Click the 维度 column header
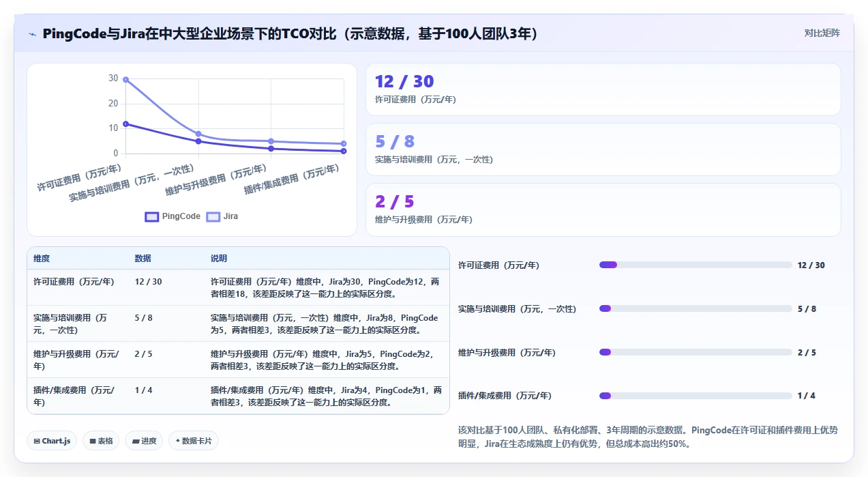The width and height of the screenshot is (868, 477). click(x=42, y=259)
